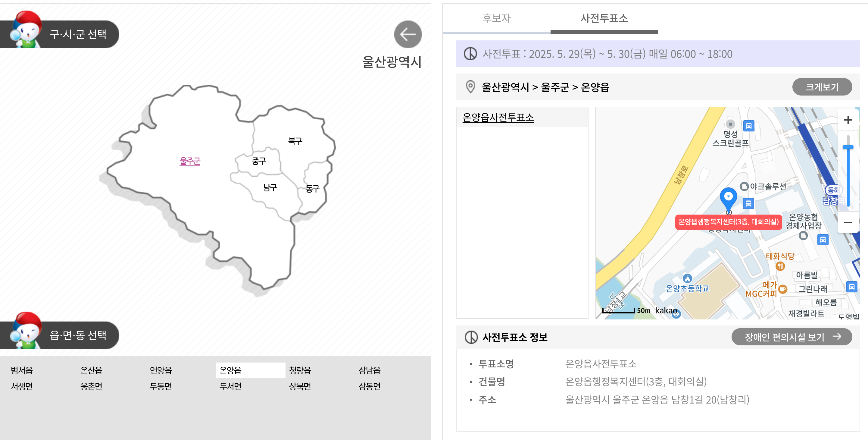Click the bus stop icon beside 그린나래
This screenshot has height=440, width=868.
pos(851,287)
